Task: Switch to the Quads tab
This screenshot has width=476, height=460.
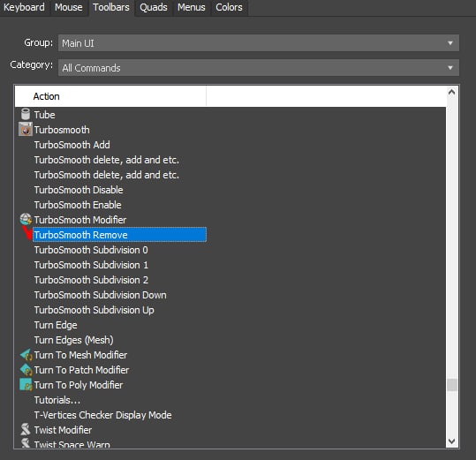Action: point(154,7)
